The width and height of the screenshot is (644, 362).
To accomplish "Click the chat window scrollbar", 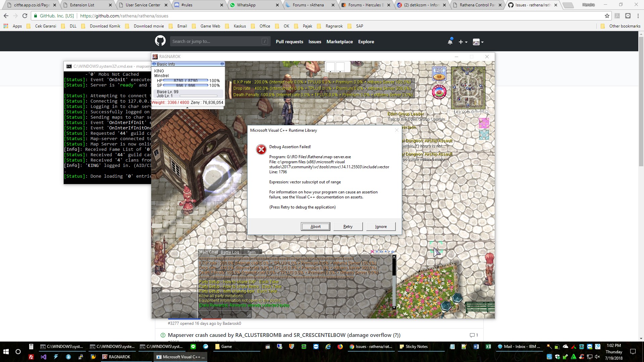I will (x=394, y=285).
